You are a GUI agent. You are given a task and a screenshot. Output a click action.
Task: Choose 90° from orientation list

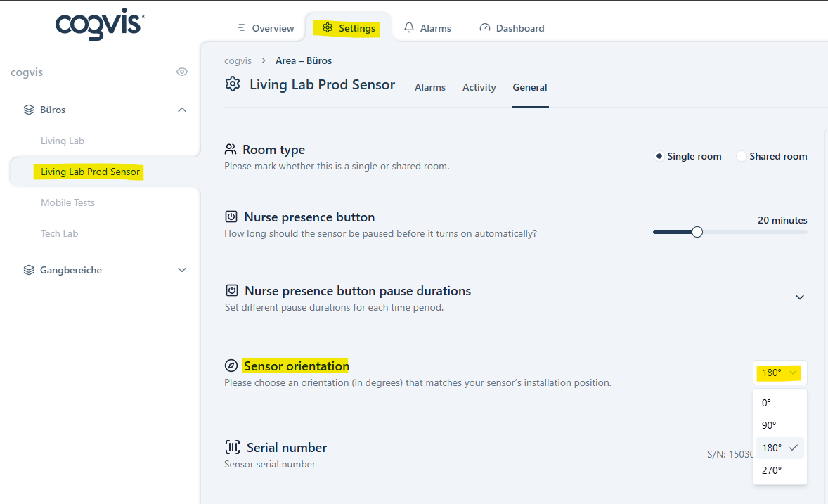tap(769, 425)
